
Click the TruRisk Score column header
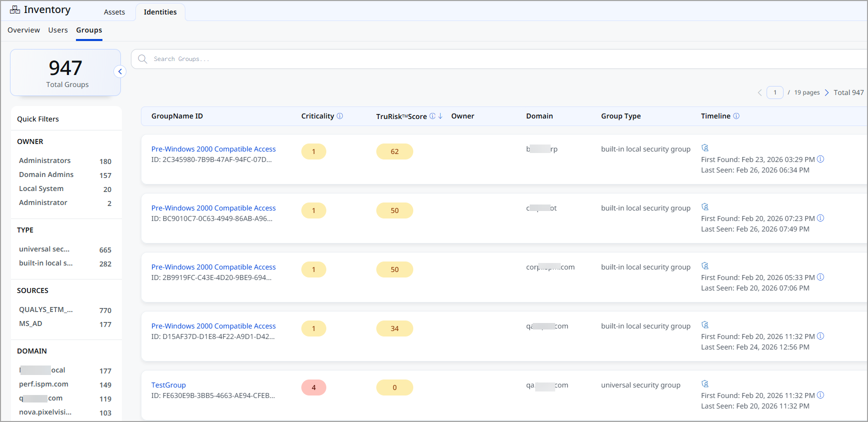(x=401, y=116)
